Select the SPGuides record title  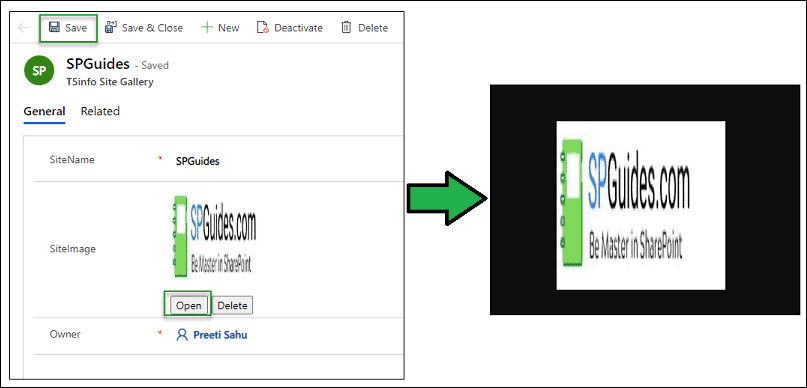(x=98, y=64)
